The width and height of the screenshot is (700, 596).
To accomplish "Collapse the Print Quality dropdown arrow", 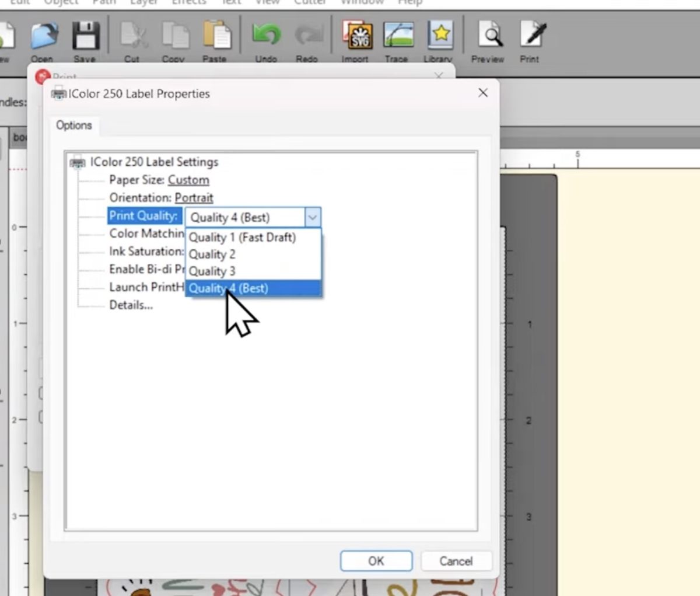I will pos(313,217).
